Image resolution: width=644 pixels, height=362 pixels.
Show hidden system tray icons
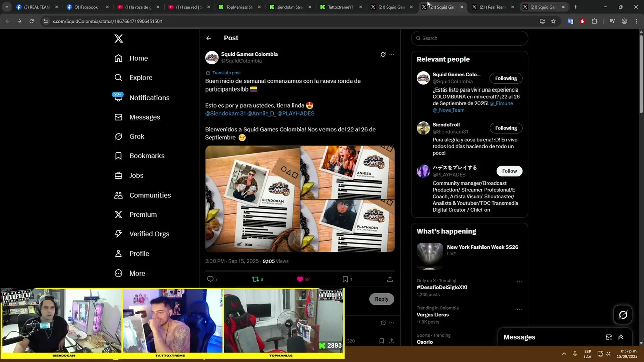563,354
